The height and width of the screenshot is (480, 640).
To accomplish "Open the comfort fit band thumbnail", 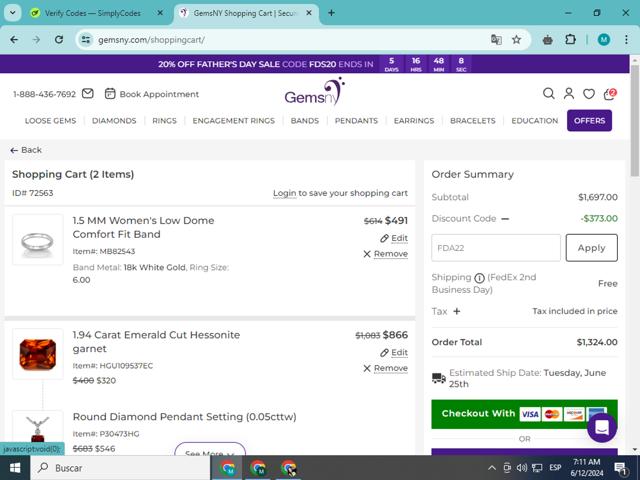I will 38,240.
